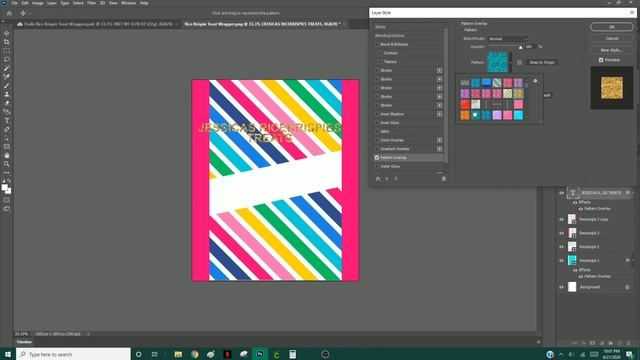Viewport: 640px width, 360px height.
Task: Choose the solid red pattern swatch
Action: pyautogui.click(x=465, y=104)
